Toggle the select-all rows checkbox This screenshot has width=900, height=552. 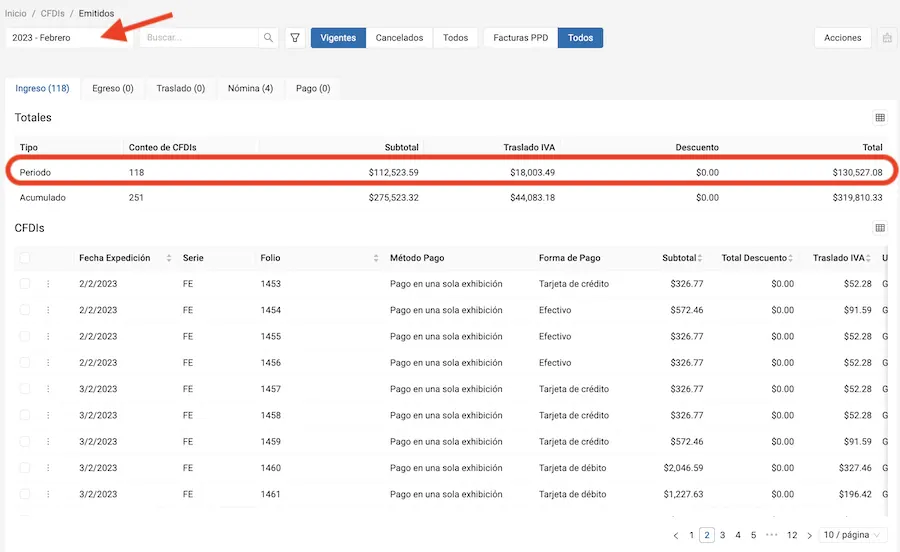(25, 258)
